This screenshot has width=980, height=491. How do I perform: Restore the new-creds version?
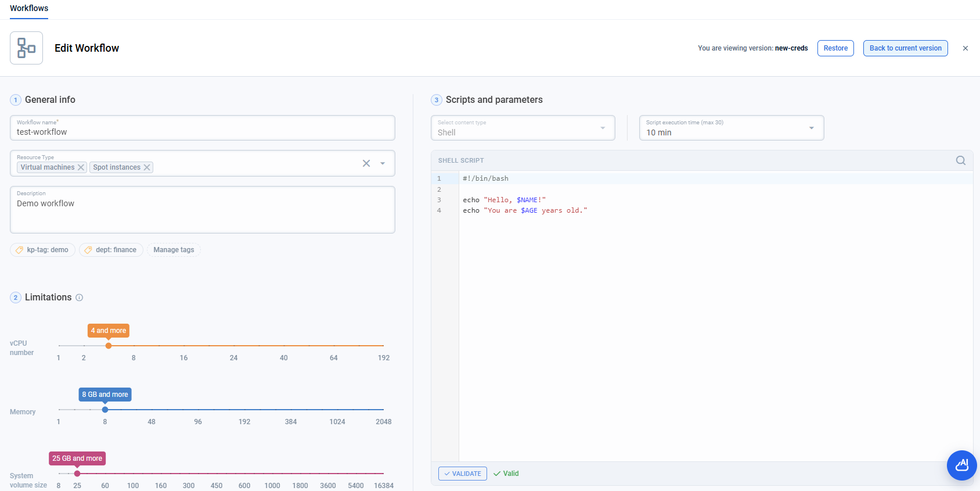coord(835,48)
